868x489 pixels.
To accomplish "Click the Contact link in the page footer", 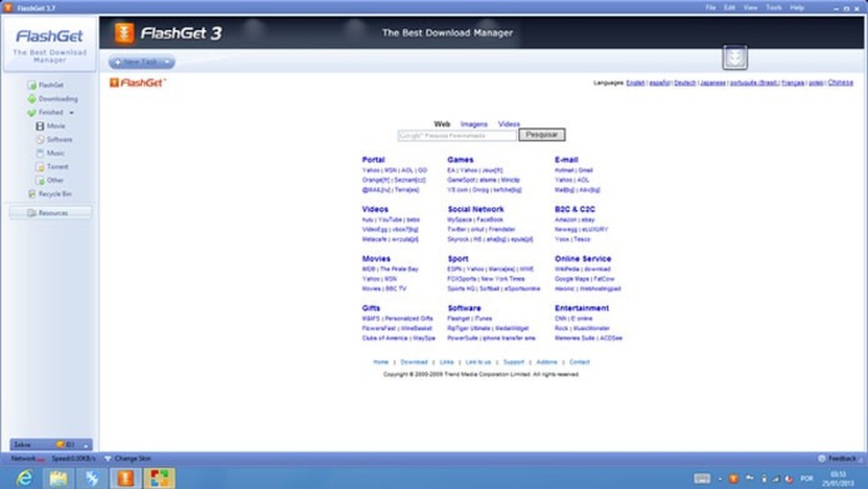I will [x=580, y=362].
